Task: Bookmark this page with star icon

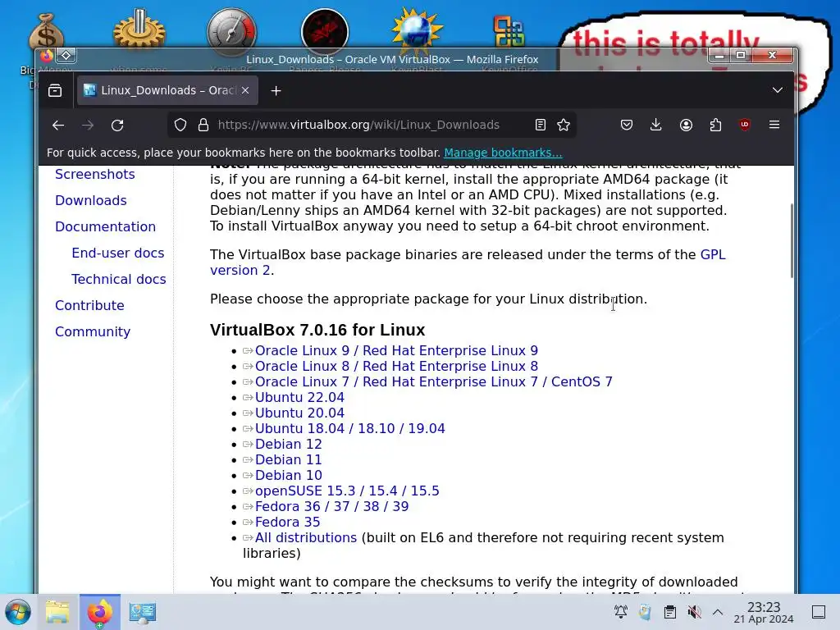Action: [564, 125]
